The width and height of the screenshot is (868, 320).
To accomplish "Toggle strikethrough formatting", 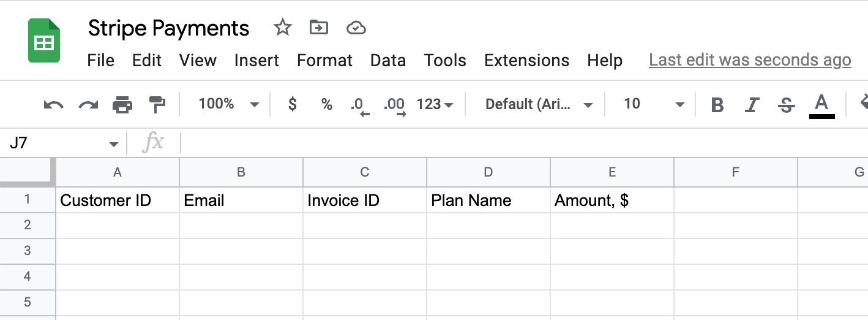I will point(786,105).
